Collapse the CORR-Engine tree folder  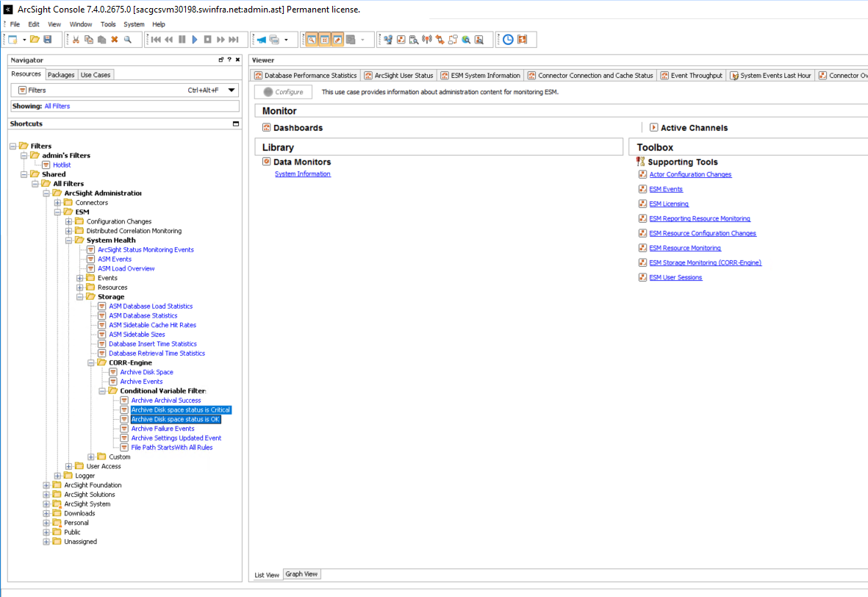pyautogui.click(x=92, y=362)
